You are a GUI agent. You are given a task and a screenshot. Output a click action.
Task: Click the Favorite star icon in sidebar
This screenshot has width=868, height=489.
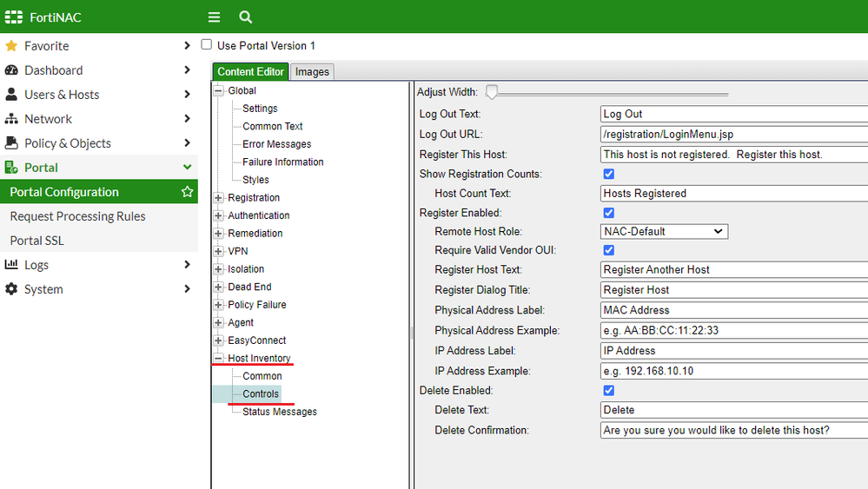(11, 46)
